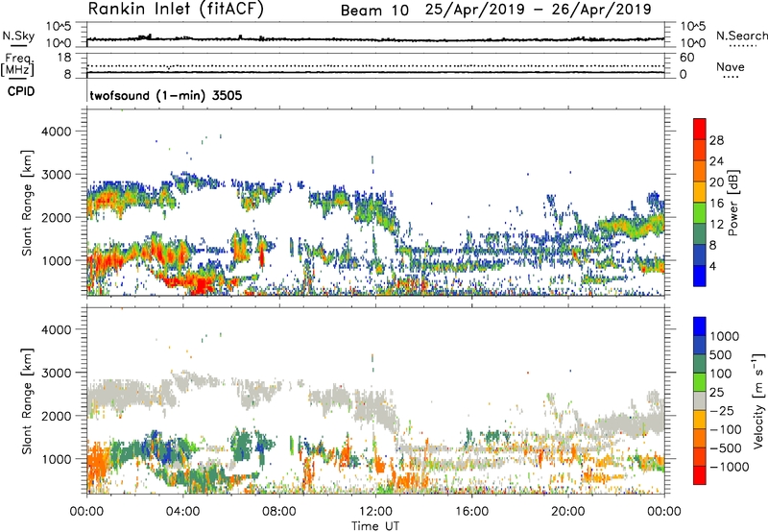Click the "2000" tick of the velocity panel
The image size is (768, 532).
(x=57, y=416)
